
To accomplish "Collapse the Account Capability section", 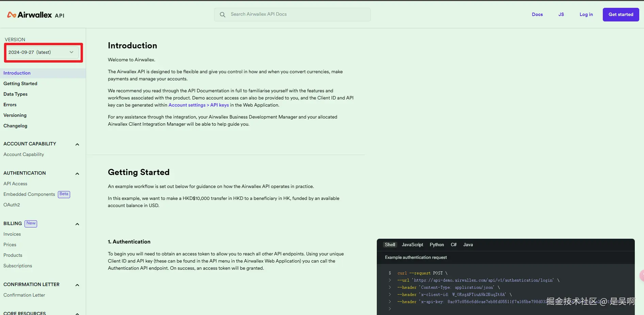I will [x=77, y=144].
